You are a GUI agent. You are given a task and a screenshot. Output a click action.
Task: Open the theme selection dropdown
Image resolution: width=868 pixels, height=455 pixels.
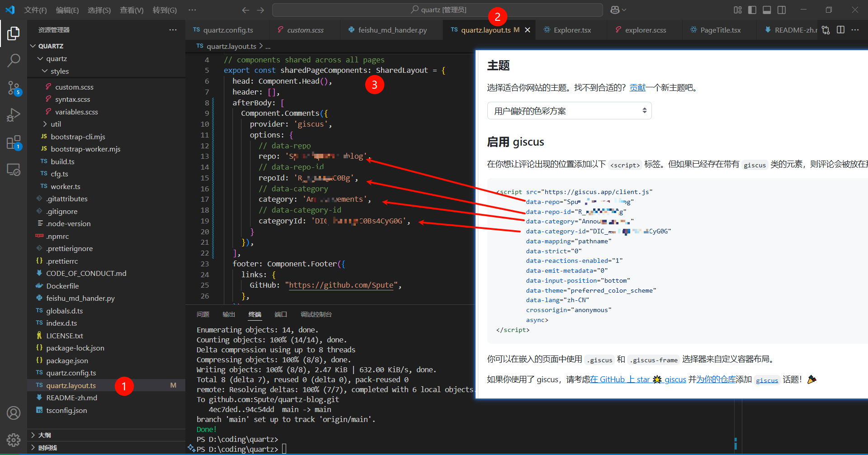[569, 111]
